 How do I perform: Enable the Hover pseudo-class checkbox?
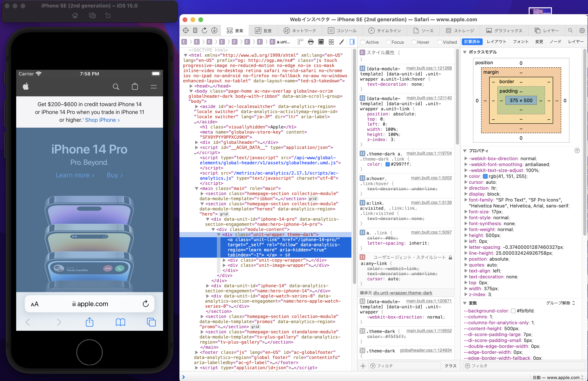click(414, 42)
